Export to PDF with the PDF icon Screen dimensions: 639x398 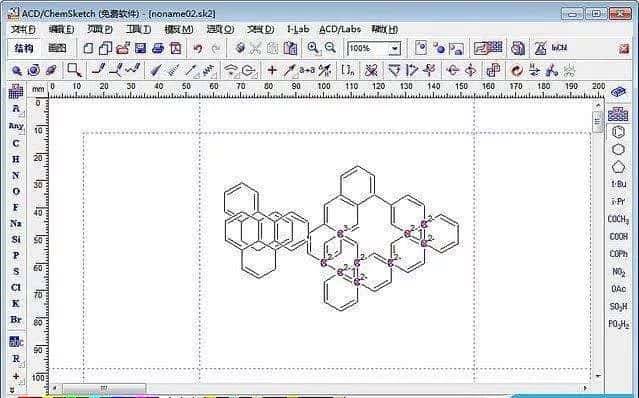[176, 48]
